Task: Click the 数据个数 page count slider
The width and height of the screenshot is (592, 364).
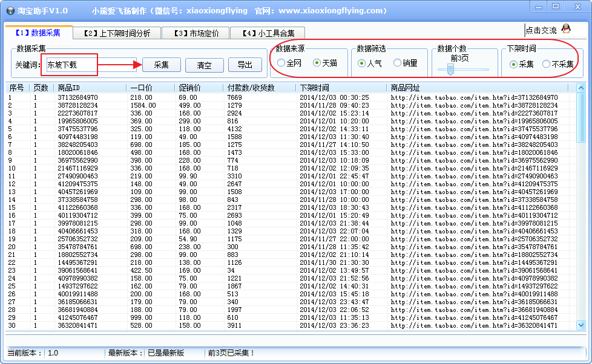Action: click(x=450, y=69)
